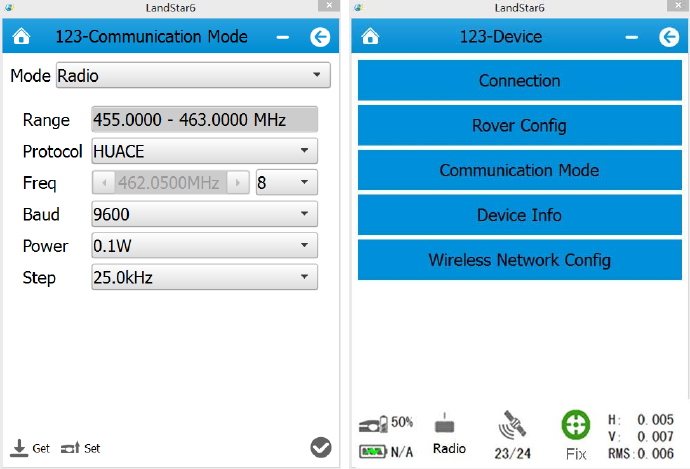Open the Connection menu
The height and width of the screenshot is (469, 690).
[519, 81]
